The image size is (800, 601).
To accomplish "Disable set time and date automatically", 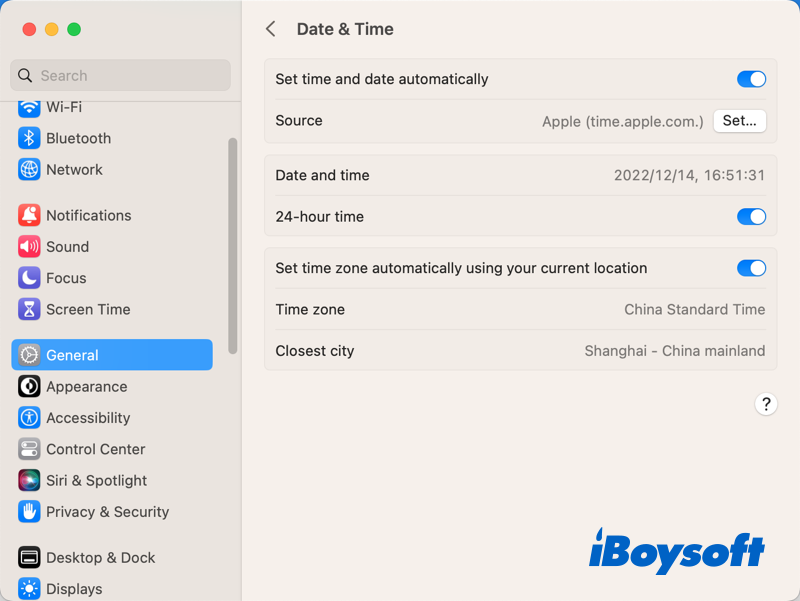I will tap(751, 79).
